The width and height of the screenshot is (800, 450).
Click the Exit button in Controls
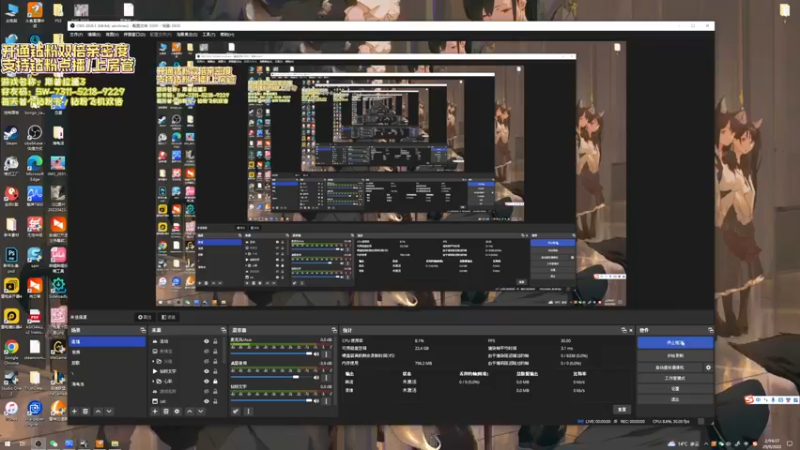(675, 399)
